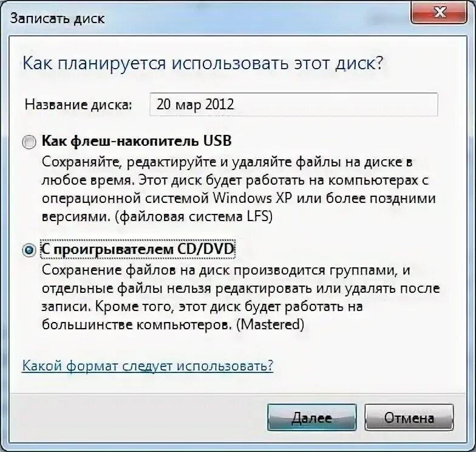The height and width of the screenshot is (452, 476).
Task: Click the (Mastered) text in description
Action: 270,324
